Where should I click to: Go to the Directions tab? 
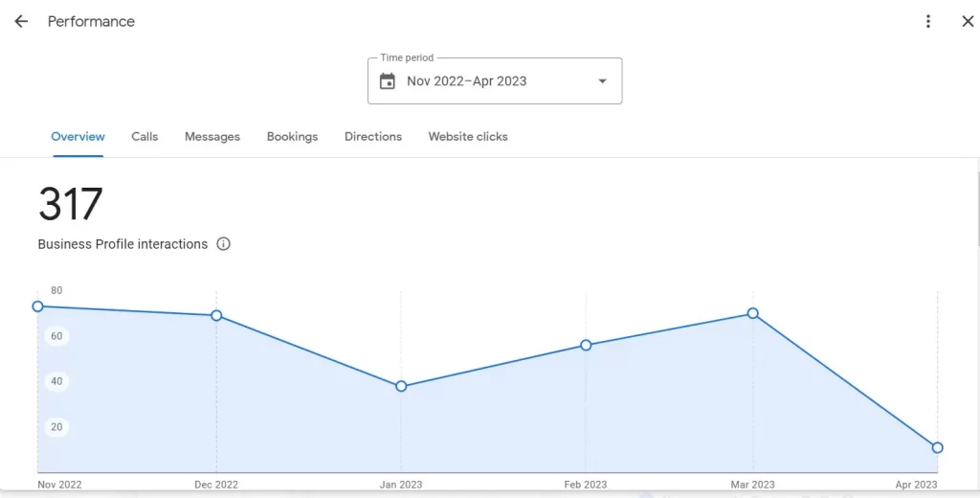(373, 137)
